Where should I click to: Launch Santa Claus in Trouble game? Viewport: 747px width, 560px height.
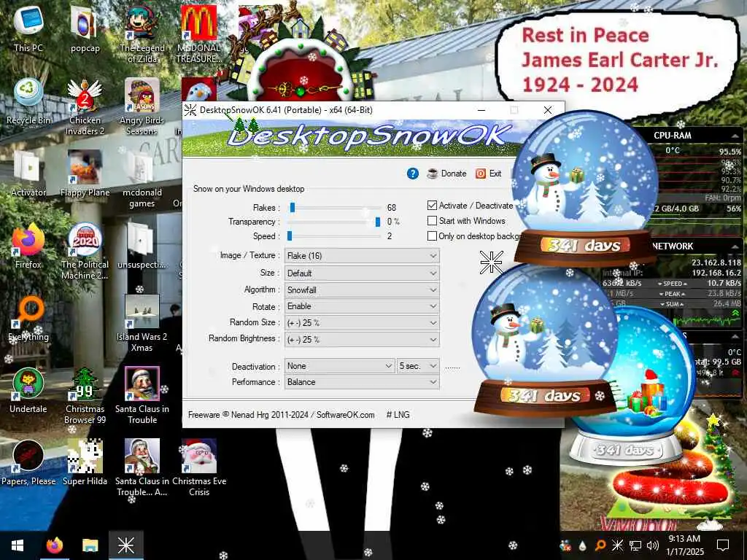coord(142,396)
